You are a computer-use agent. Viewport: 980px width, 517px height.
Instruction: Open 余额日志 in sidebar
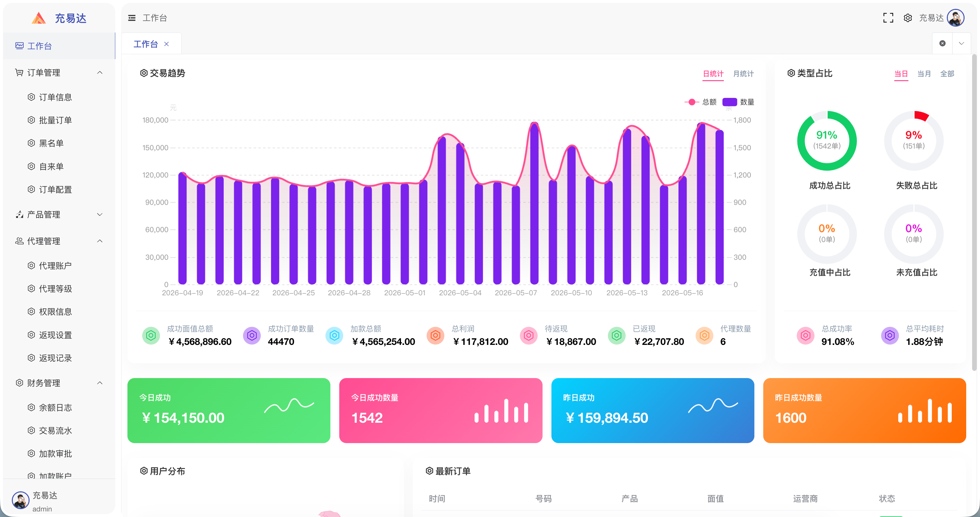click(x=56, y=407)
